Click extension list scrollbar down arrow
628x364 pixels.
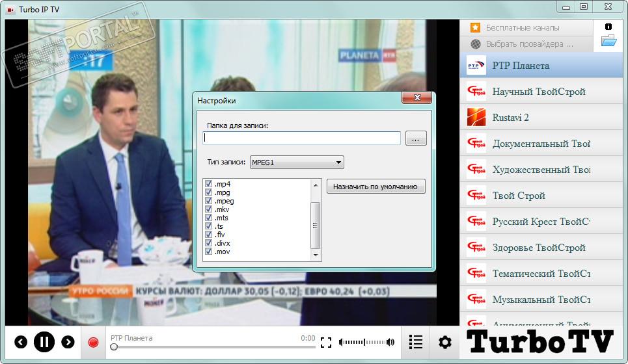coord(315,255)
